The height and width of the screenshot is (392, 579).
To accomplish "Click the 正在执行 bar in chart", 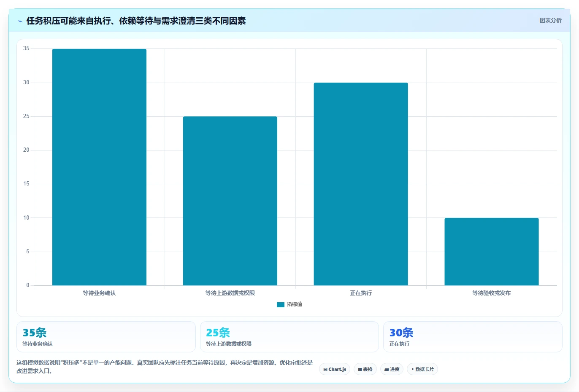I will (x=361, y=184).
